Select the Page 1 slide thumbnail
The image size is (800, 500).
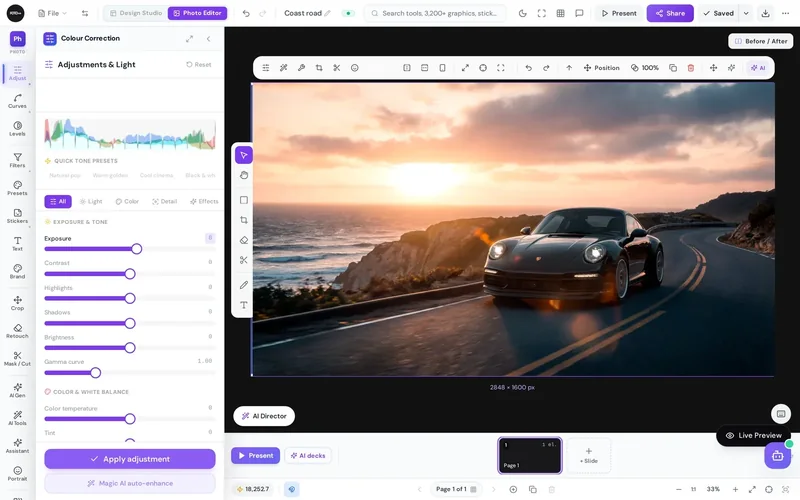point(530,456)
